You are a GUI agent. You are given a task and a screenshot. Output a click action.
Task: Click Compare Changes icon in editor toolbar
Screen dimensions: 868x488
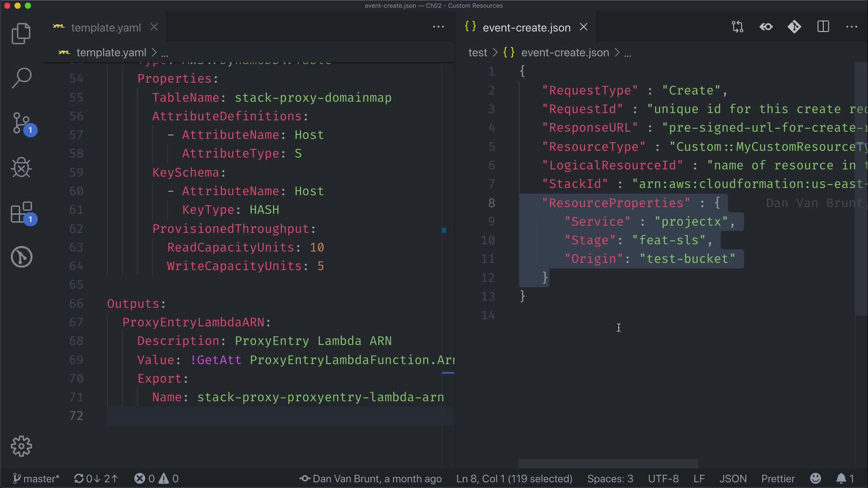pyautogui.click(x=737, y=27)
